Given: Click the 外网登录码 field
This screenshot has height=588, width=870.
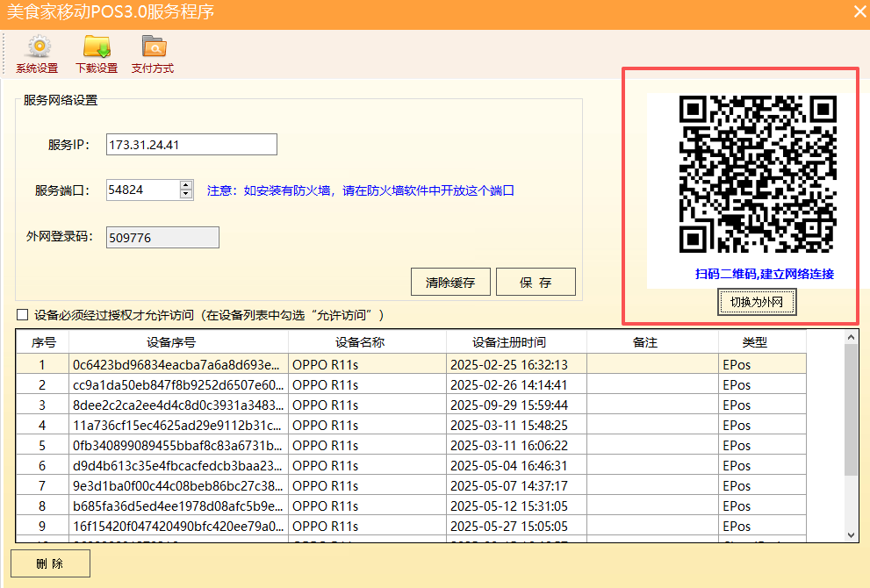Looking at the screenshot, I should click(162, 238).
